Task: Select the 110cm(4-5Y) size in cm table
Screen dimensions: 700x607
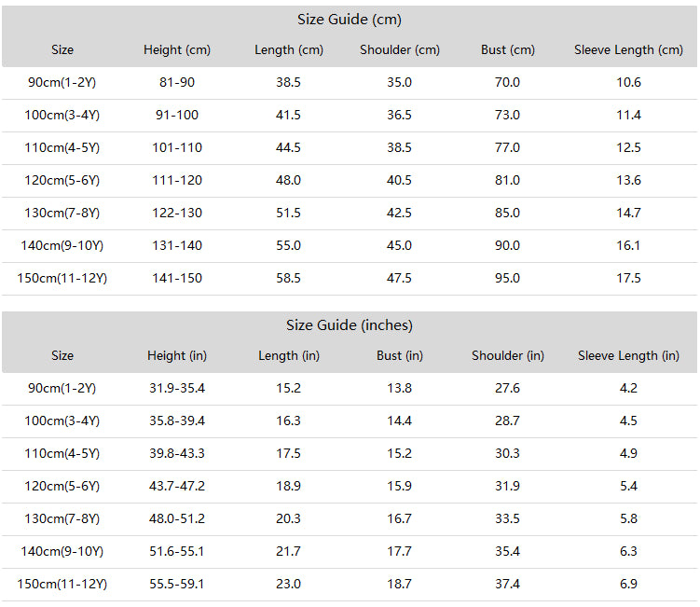Action: click(x=62, y=148)
